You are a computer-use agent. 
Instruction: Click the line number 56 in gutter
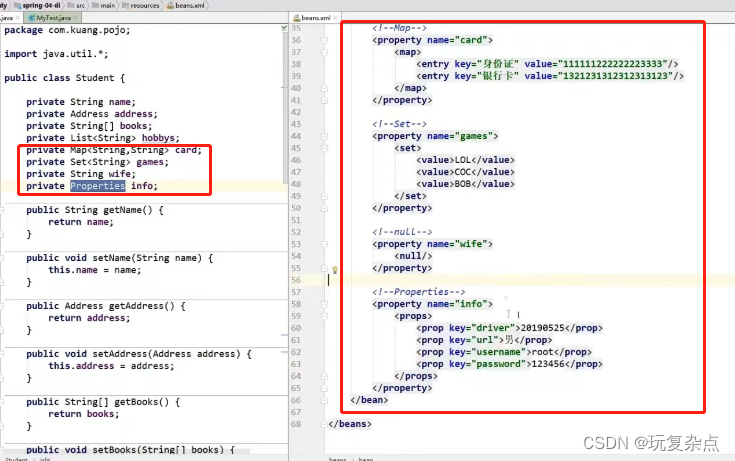(296, 280)
